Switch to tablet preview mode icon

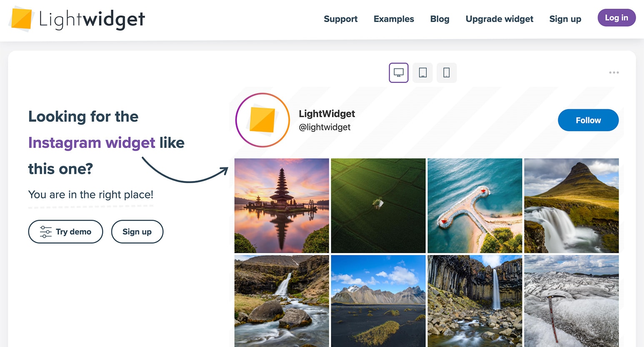422,73
